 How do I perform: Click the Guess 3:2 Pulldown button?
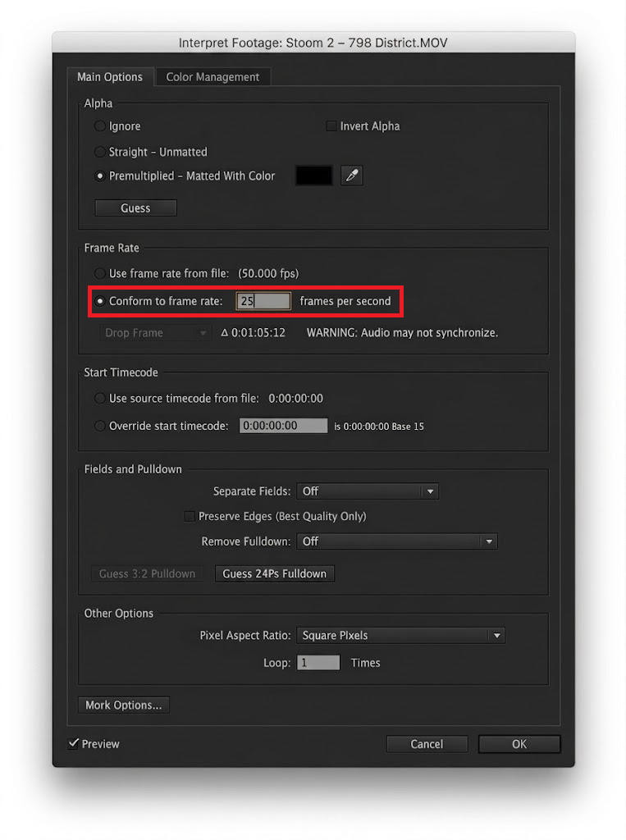(148, 573)
